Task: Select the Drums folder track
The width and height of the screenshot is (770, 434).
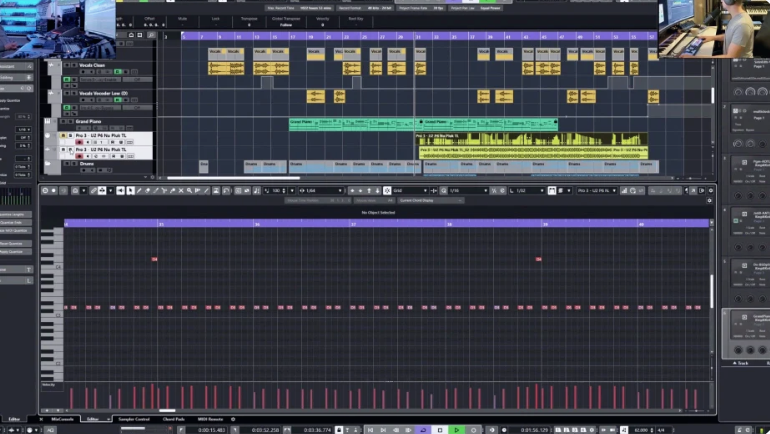Action: (86, 163)
